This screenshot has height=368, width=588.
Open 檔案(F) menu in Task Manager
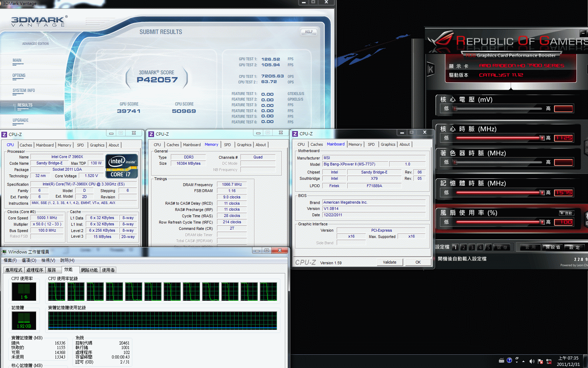pyautogui.click(x=10, y=260)
